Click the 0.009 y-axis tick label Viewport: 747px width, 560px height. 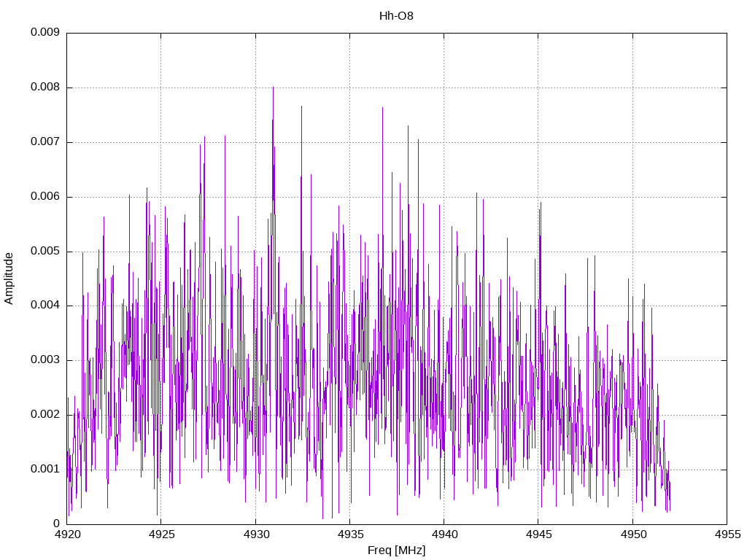pyautogui.click(x=45, y=32)
